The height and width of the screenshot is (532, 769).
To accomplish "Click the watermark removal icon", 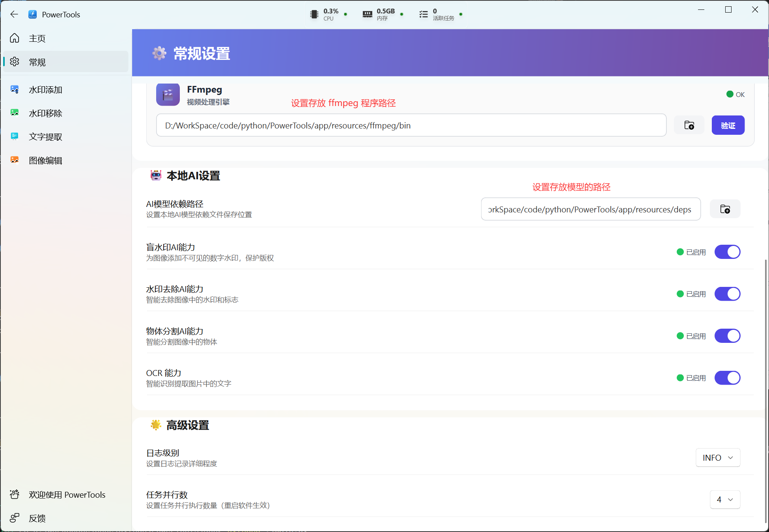I will pos(15,113).
